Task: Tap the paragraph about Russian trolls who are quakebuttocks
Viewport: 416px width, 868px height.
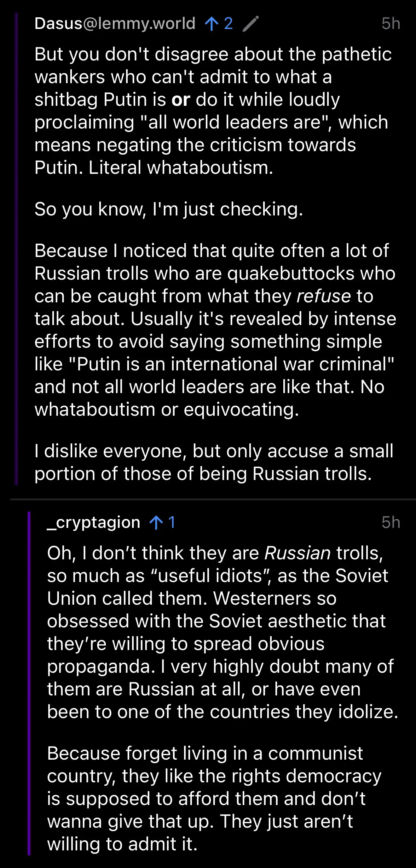Action: 216,330
